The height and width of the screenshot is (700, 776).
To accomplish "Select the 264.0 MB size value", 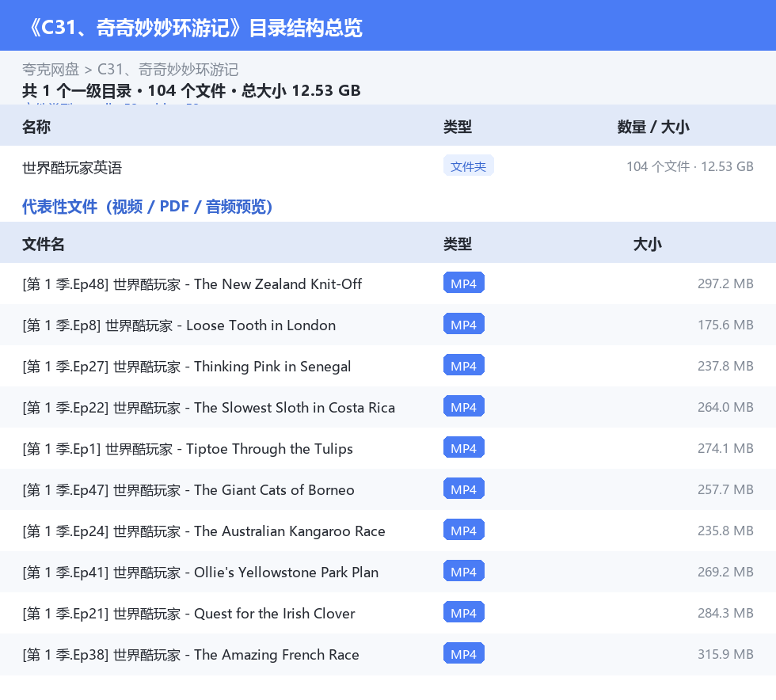I will point(725,407).
